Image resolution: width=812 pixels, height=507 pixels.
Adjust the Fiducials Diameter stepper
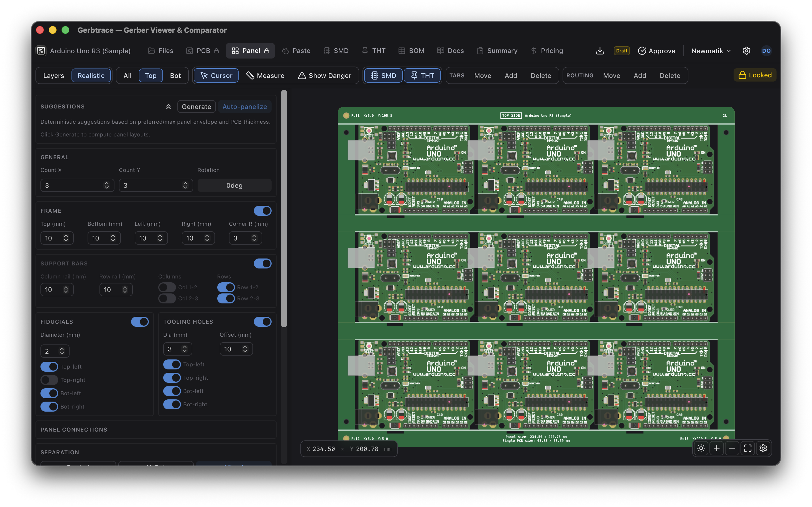(x=62, y=351)
